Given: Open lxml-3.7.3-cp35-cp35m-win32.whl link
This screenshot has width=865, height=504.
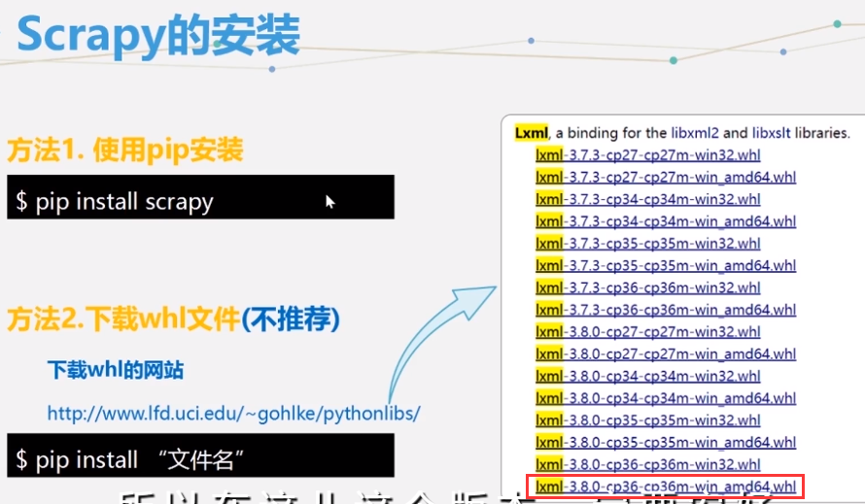Looking at the screenshot, I should (x=647, y=243).
